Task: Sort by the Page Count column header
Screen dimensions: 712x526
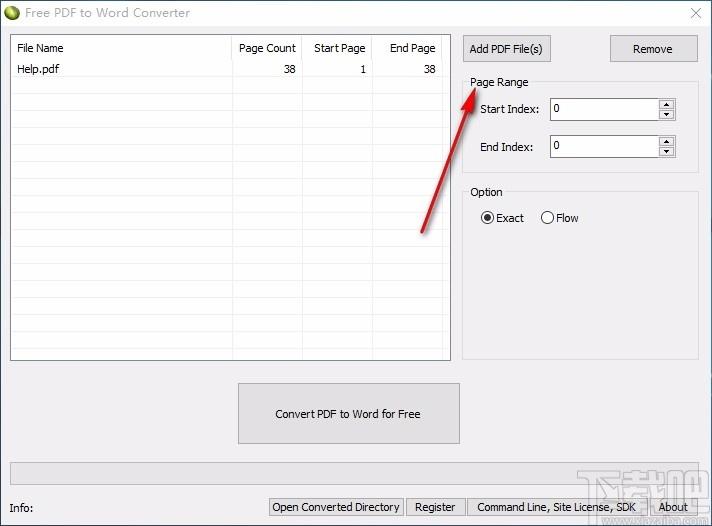Action: (x=267, y=48)
